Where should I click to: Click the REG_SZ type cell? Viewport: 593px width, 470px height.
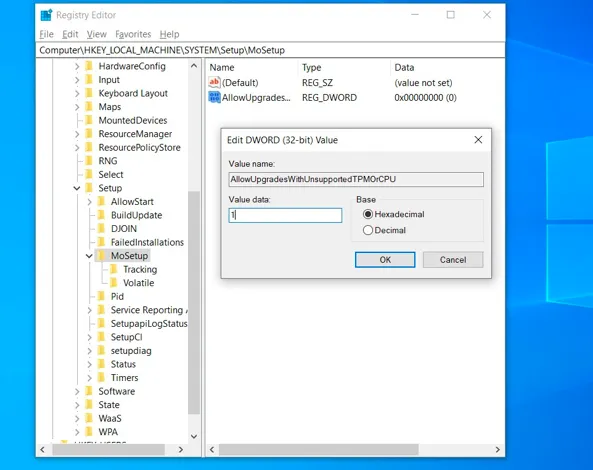pos(317,83)
